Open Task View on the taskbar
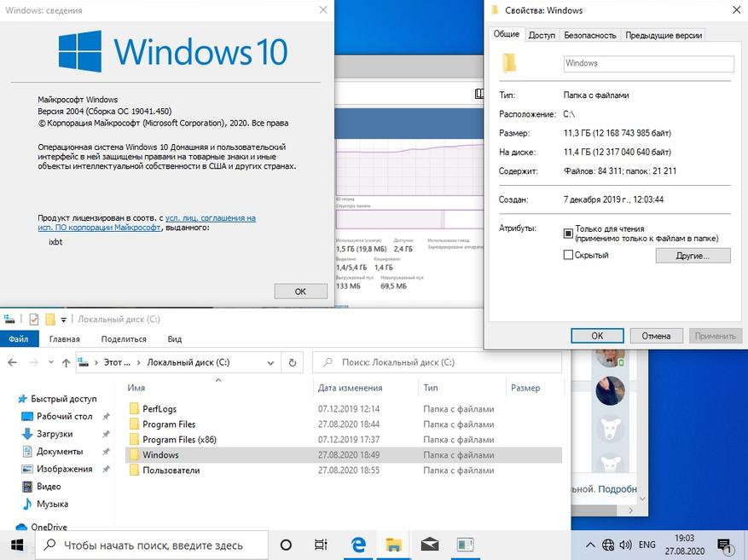 click(321, 545)
